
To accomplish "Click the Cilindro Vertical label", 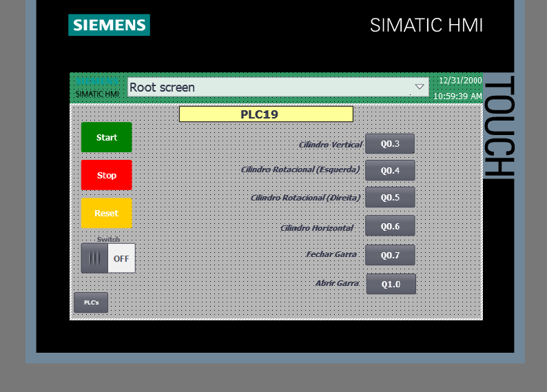I will (x=331, y=145).
